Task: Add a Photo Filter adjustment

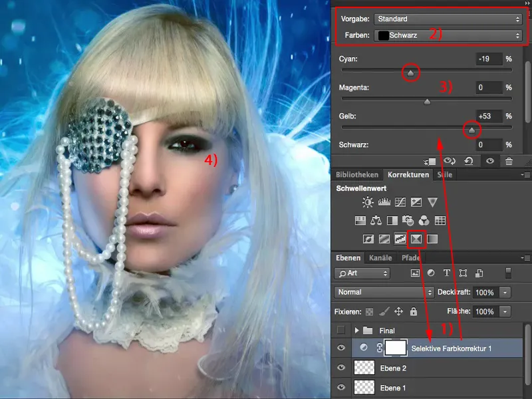Action: coord(408,221)
